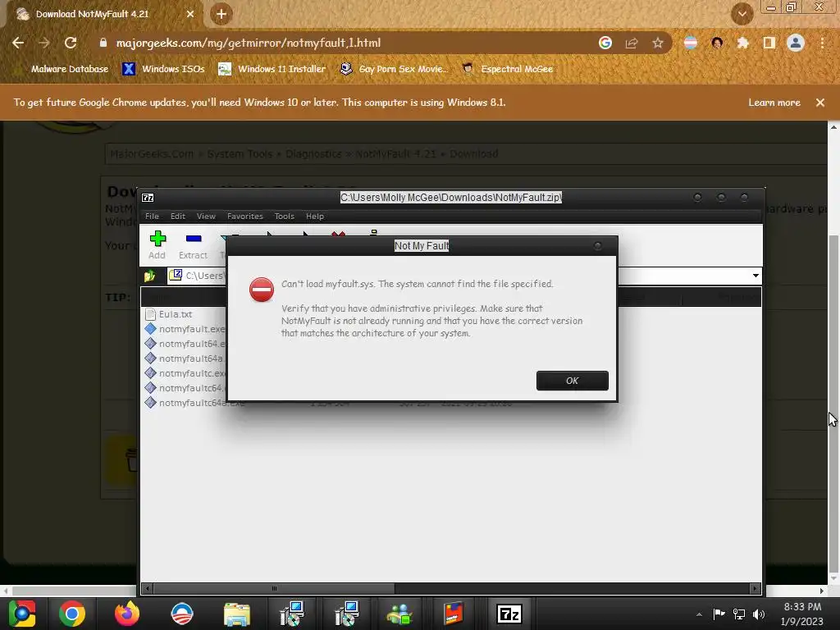Bookmark this page with the star icon
The height and width of the screenshot is (630, 840).
(658, 43)
